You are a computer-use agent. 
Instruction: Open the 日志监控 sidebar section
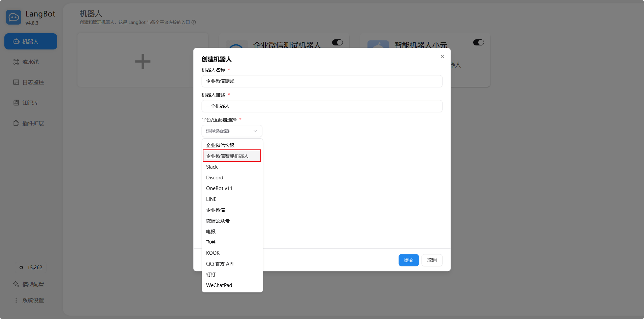click(x=31, y=82)
